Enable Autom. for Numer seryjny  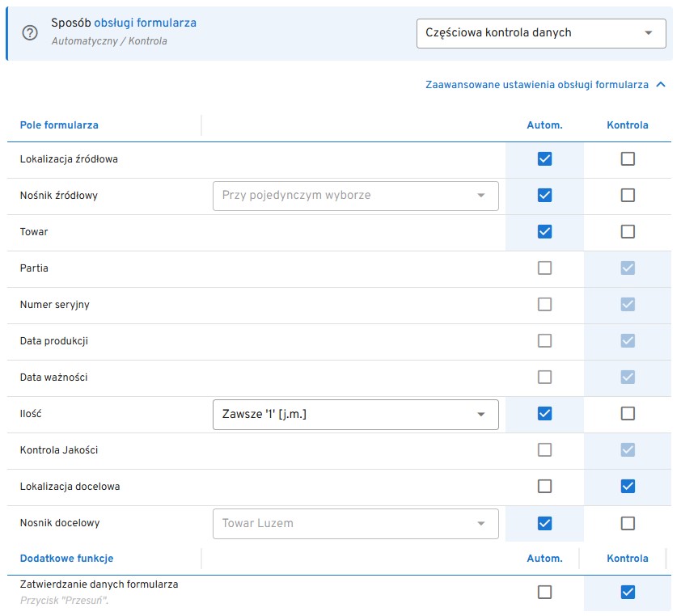[x=544, y=305]
